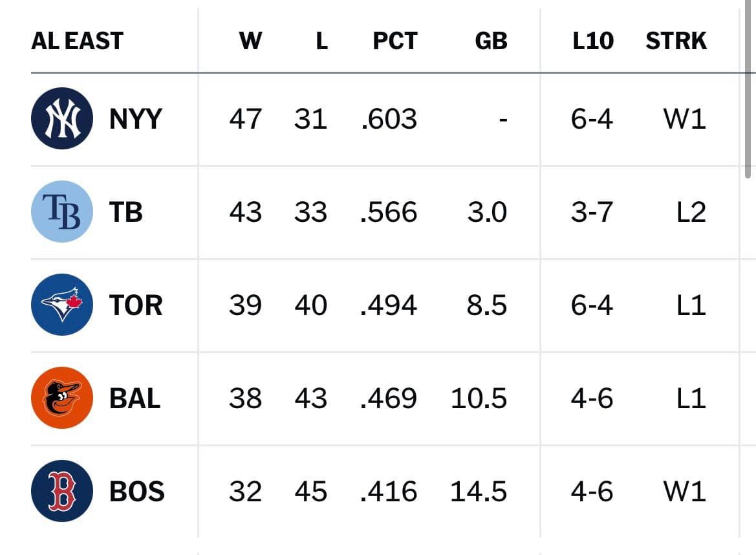
Task: Open the TB team link
Action: pos(126,212)
